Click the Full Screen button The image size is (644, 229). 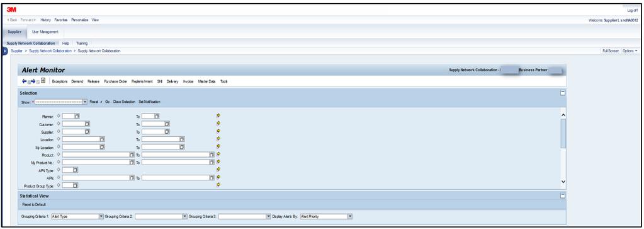point(611,50)
